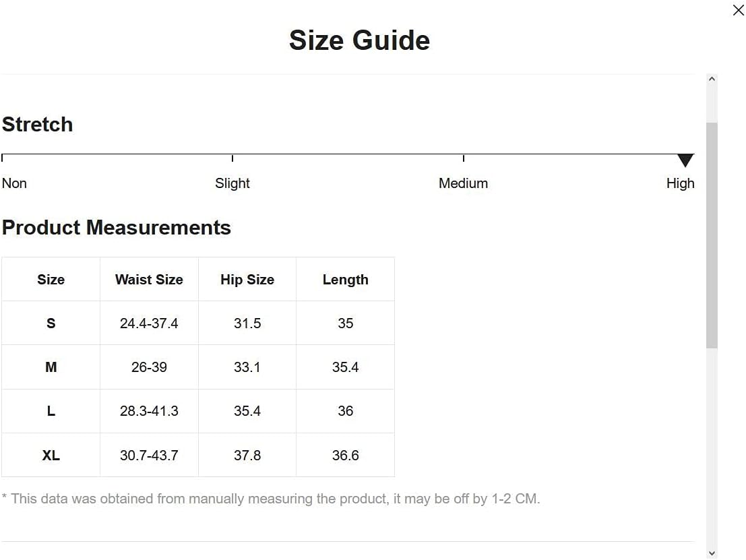Click the black triangle stretch marker
Image resolution: width=746 pixels, height=560 pixels.
pos(685,160)
